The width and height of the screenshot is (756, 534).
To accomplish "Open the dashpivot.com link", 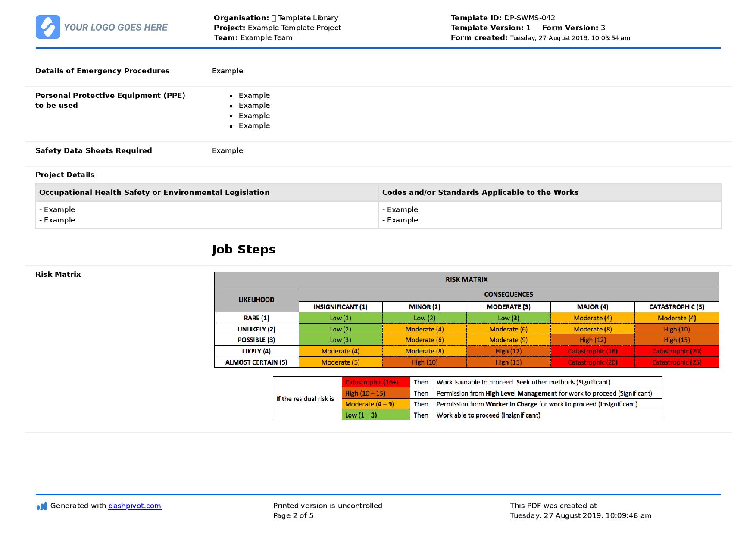I will click(135, 506).
